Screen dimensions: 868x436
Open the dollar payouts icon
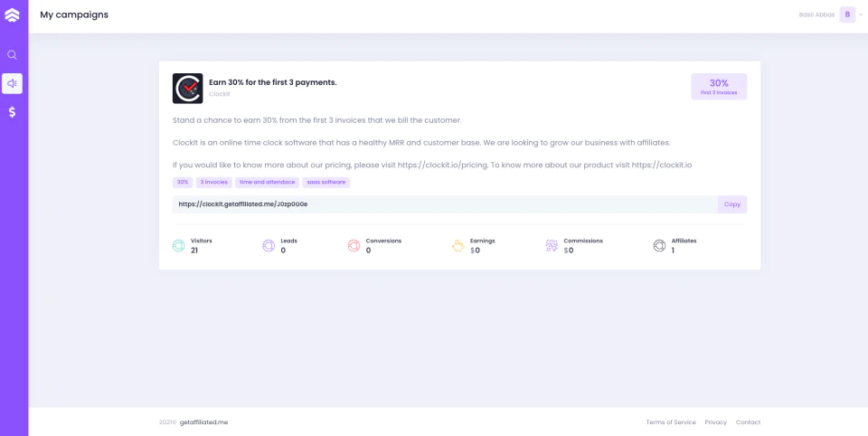[x=12, y=112]
